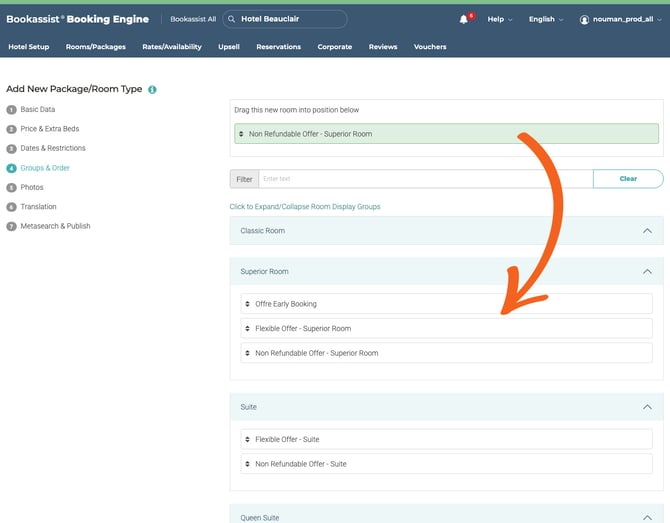
Task: Collapse the Superior Room group
Action: point(647,271)
